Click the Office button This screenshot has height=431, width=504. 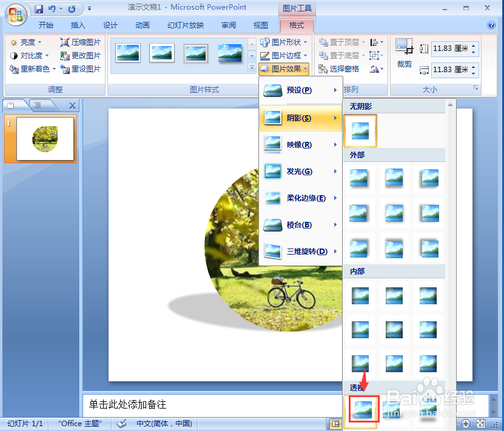click(x=16, y=16)
